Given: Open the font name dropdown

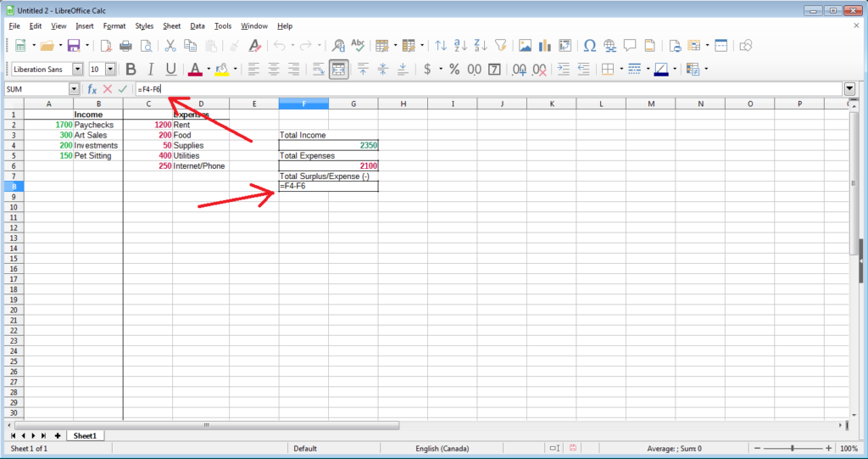Looking at the screenshot, I should [x=78, y=70].
